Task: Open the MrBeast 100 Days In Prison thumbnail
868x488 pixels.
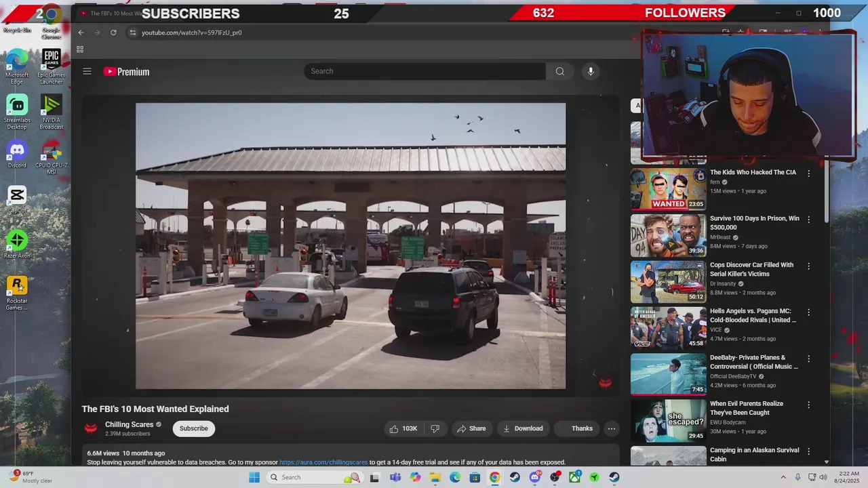Action: pyautogui.click(x=669, y=235)
